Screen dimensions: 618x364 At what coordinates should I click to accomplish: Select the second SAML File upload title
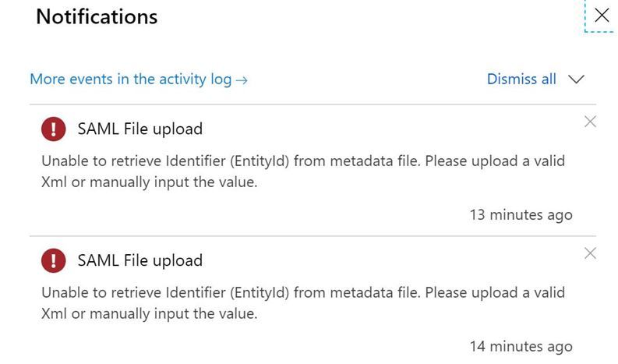[140, 260]
